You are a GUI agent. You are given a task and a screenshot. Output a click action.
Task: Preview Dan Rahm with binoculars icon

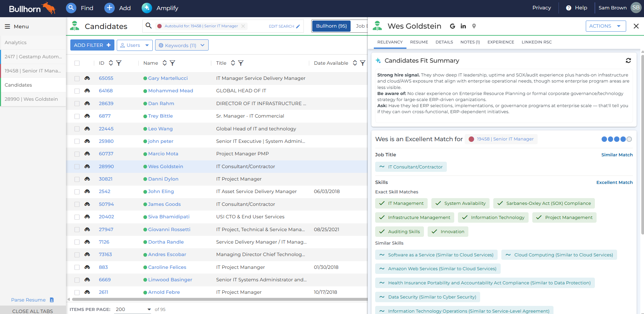point(87,103)
